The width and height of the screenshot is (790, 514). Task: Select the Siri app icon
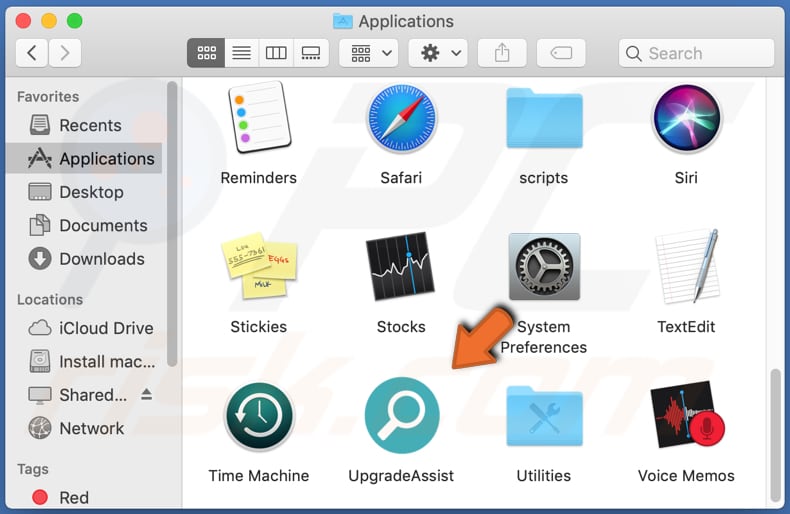686,119
